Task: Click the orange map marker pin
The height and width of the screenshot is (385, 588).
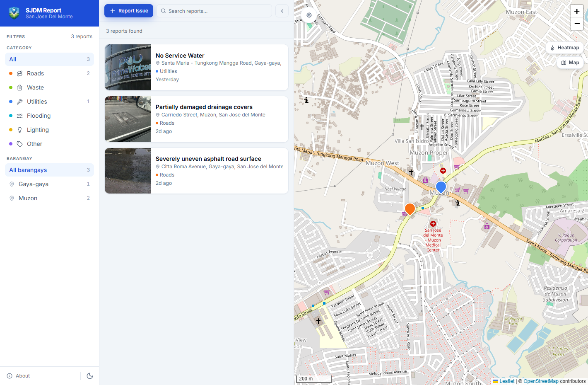Action: [410, 209]
